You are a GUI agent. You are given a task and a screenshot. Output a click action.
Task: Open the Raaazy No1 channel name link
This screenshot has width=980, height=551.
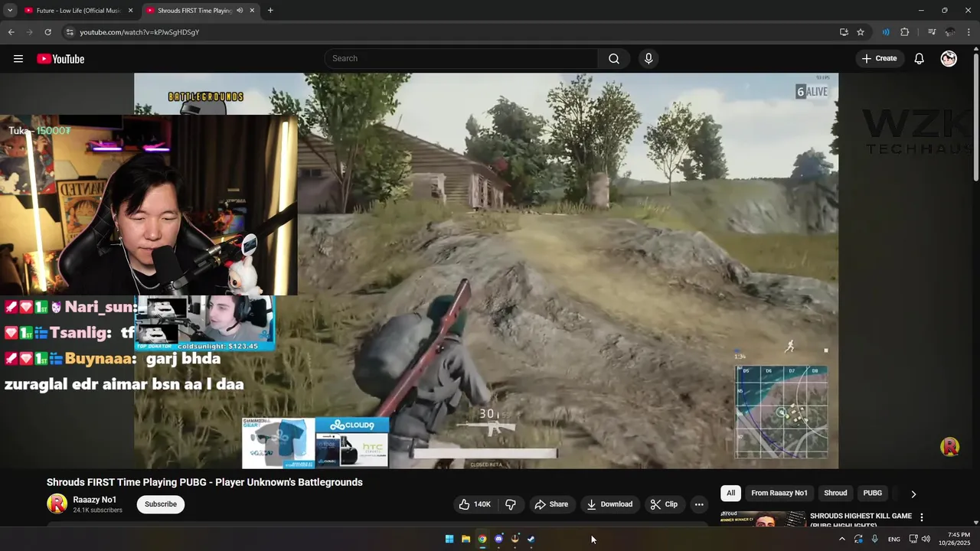pyautogui.click(x=95, y=500)
